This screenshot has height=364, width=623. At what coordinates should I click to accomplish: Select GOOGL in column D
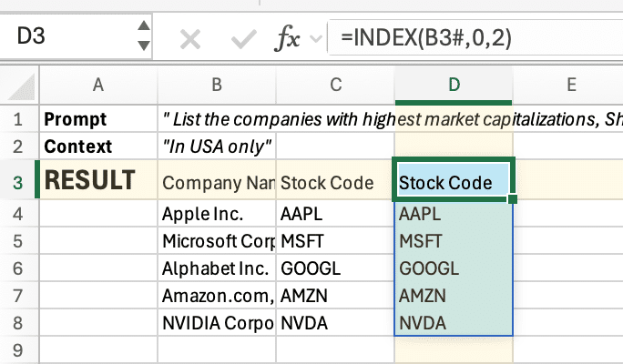pos(453,268)
